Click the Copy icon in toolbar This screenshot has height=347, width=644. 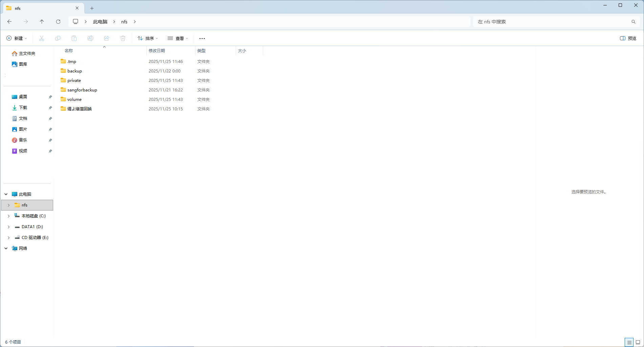click(58, 38)
